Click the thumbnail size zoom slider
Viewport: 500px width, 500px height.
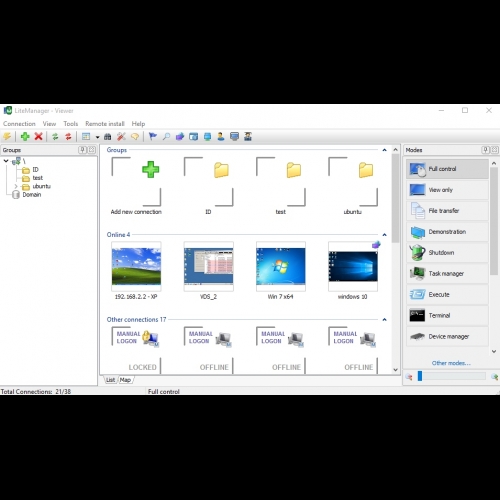point(452,376)
